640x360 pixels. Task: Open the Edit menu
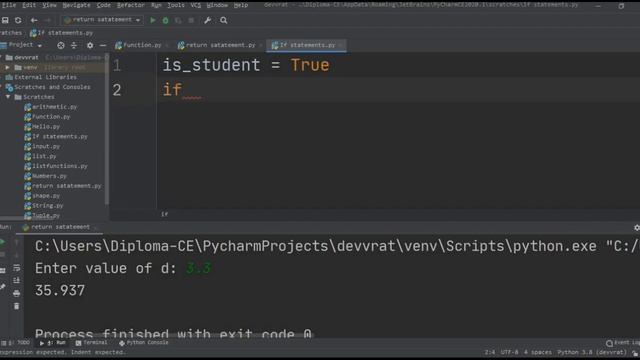[29, 5]
